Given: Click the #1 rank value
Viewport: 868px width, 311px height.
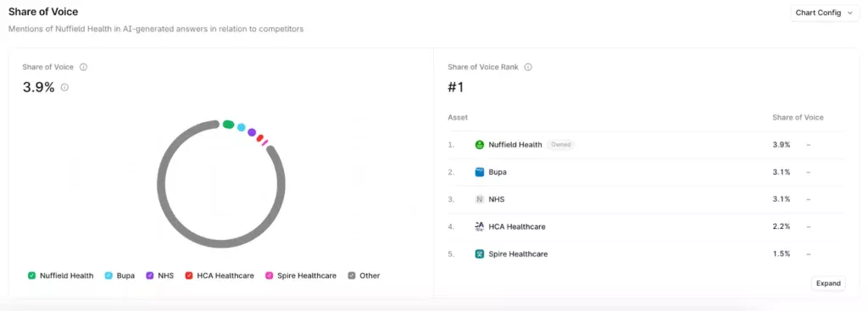Looking at the screenshot, I should pos(455,87).
